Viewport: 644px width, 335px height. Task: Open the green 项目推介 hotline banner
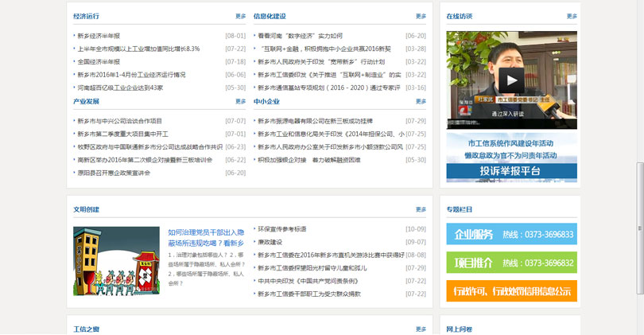click(x=511, y=263)
